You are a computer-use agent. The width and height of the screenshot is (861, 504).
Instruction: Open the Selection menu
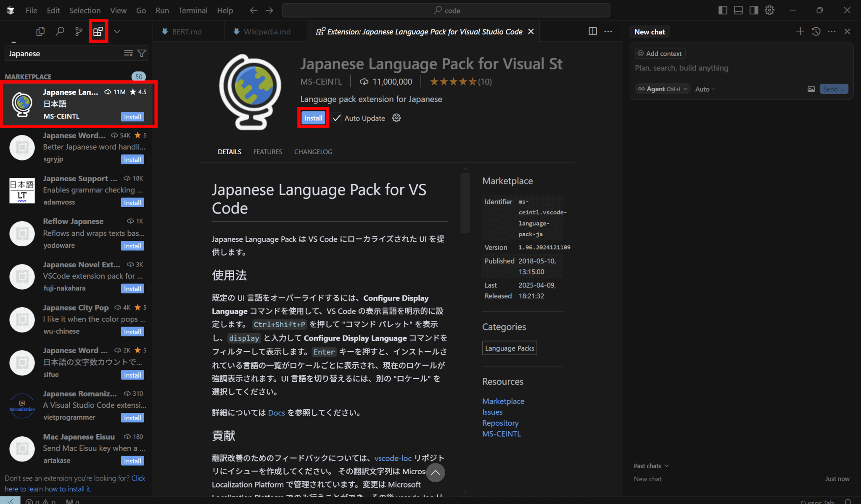click(x=85, y=11)
